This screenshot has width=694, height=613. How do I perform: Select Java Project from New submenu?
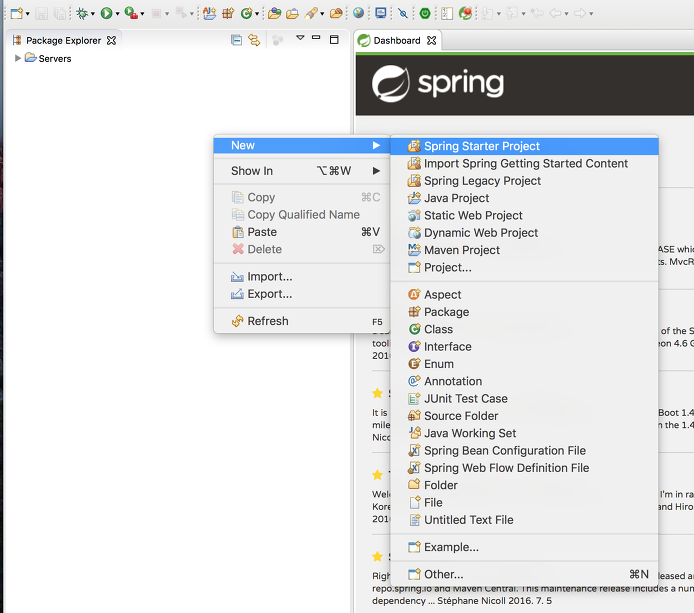click(524, 198)
